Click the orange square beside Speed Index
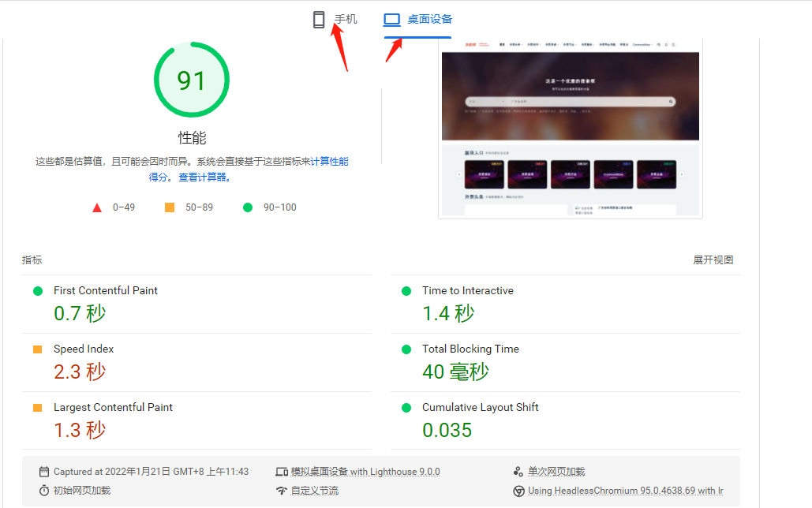812x508 pixels. click(x=38, y=349)
